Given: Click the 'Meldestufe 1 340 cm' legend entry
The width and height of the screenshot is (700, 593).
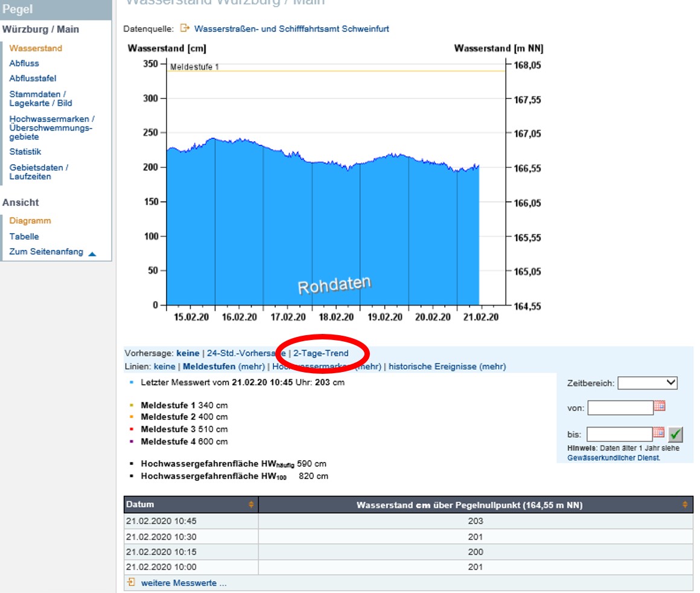Looking at the screenshot, I should [185, 405].
